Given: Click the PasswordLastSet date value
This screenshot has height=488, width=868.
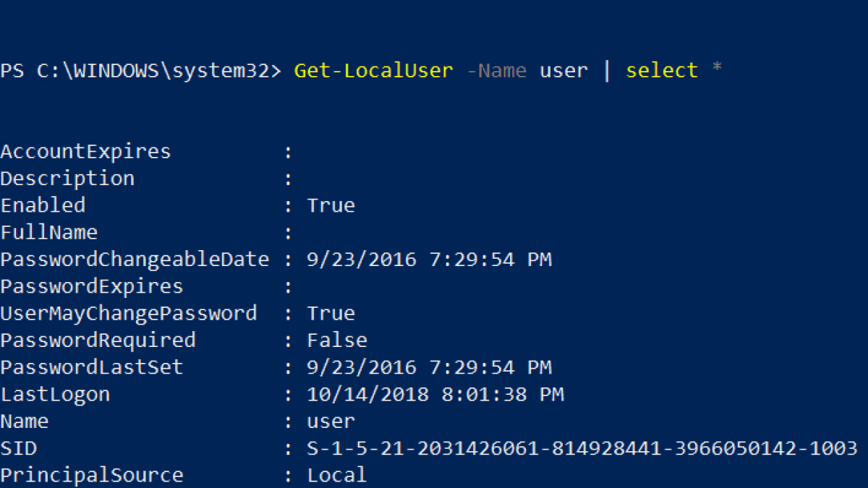Looking at the screenshot, I should tap(430, 367).
